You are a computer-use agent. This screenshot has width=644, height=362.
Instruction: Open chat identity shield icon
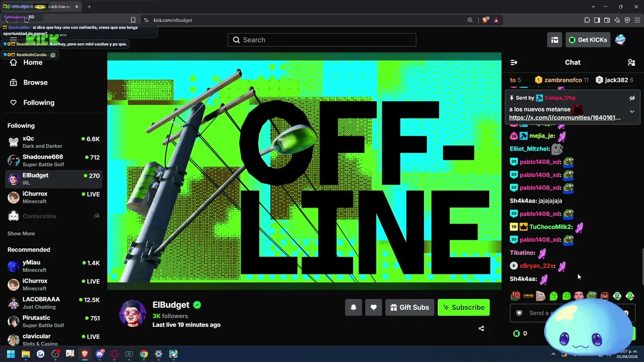click(x=519, y=313)
